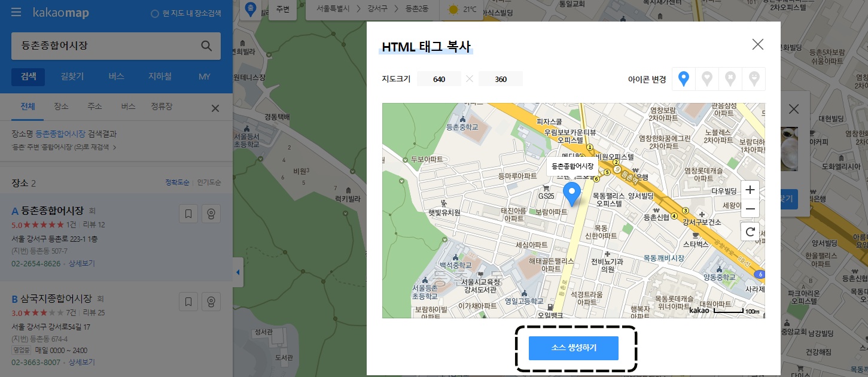Click the 등촌종합어시장 label on preview map
This screenshot has height=377, width=868.
(x=572, y=166)
